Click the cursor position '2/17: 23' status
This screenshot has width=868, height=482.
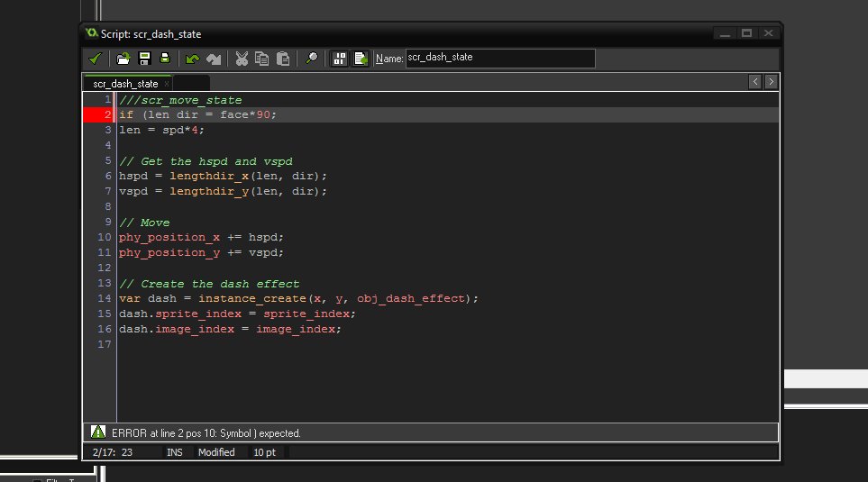tap(113, 452)
